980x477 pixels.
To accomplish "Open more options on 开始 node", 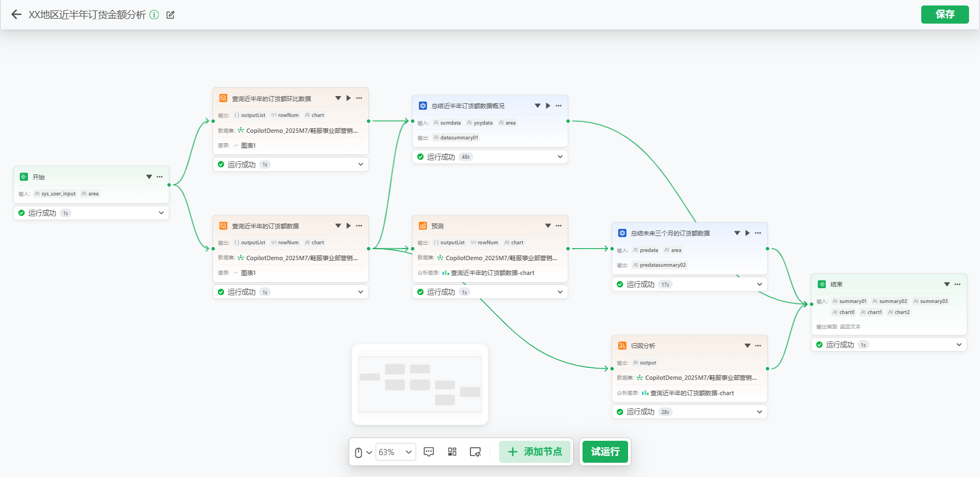I will [x=160, y=177].
